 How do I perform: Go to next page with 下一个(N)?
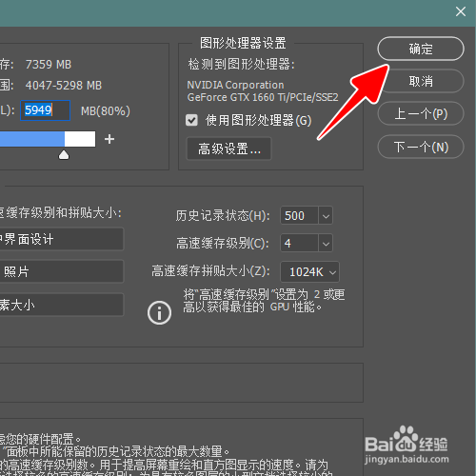click(421, 147)
